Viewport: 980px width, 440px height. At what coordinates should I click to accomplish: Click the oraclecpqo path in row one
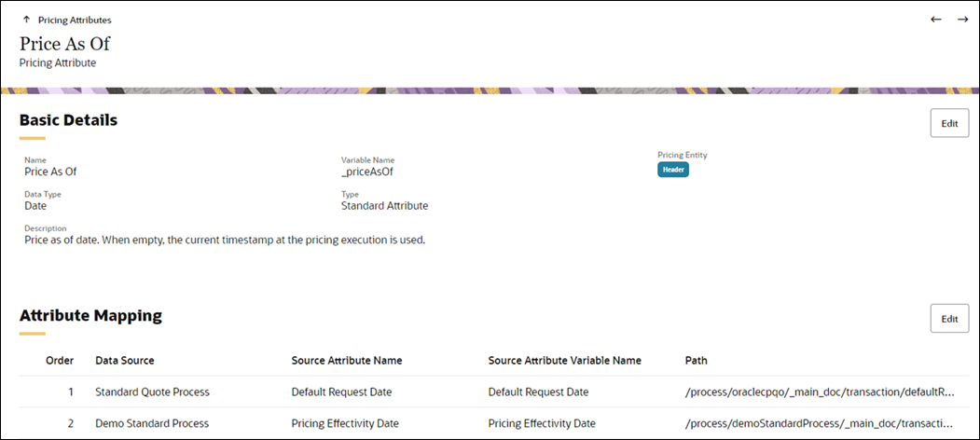826,392
